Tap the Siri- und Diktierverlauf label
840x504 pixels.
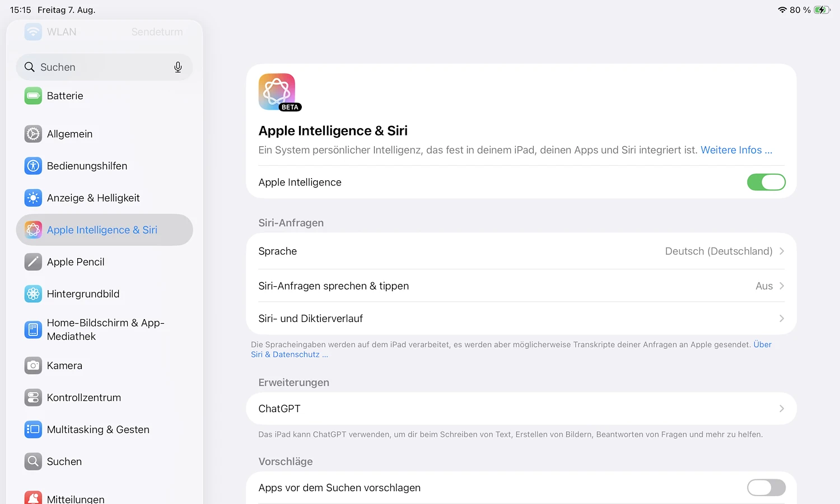tap(311, 319)
